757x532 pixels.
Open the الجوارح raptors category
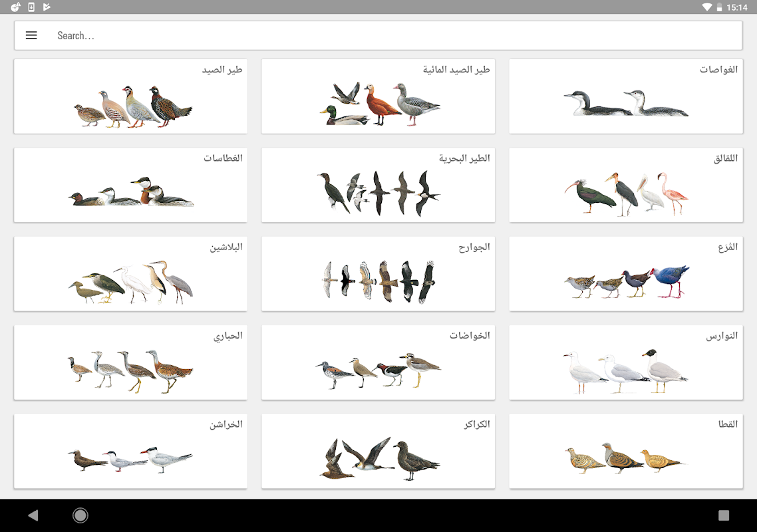tap(378, 274)
